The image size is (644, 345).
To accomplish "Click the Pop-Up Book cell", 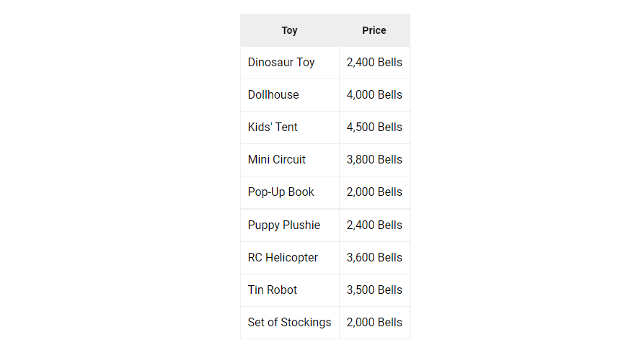I will pyautogui.click(x=281, y=192).
